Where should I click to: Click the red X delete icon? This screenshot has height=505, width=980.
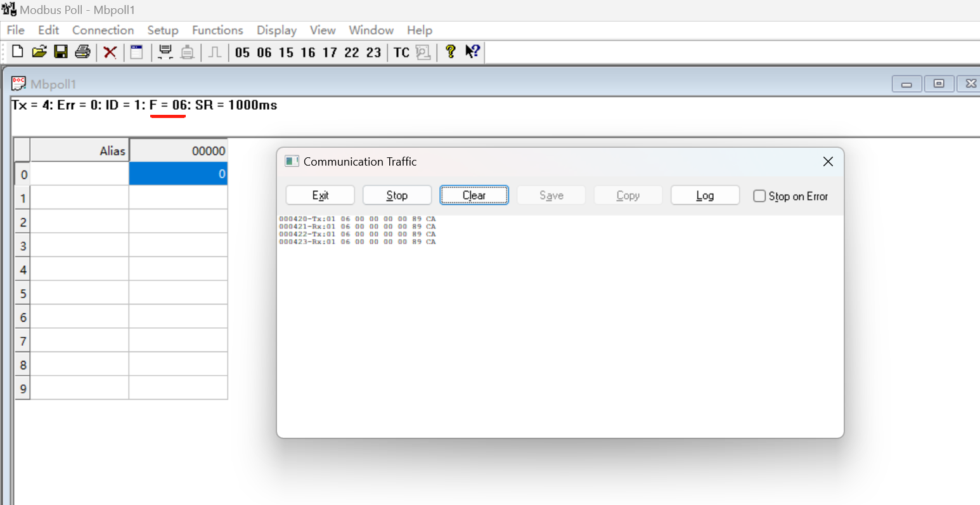[110, 52]
